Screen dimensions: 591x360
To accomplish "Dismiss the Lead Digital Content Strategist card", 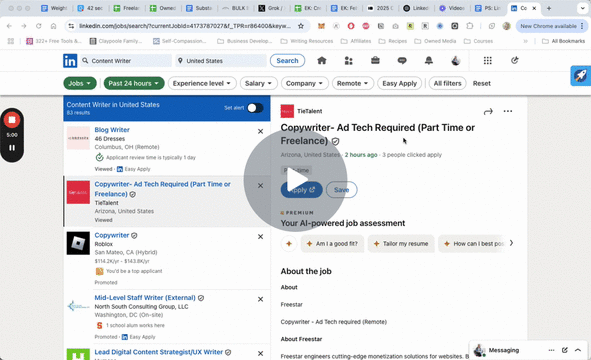I will tap(260, 354).
